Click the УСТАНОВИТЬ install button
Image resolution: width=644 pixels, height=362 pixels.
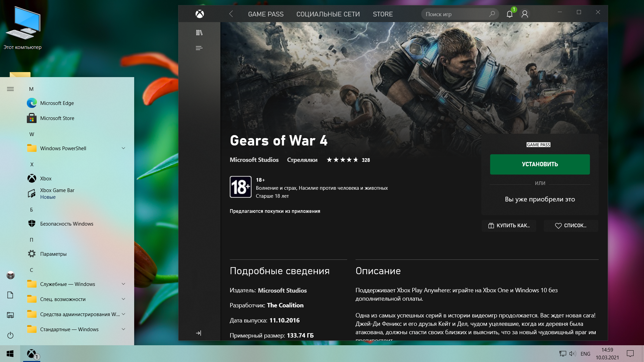tap(540, 164)
